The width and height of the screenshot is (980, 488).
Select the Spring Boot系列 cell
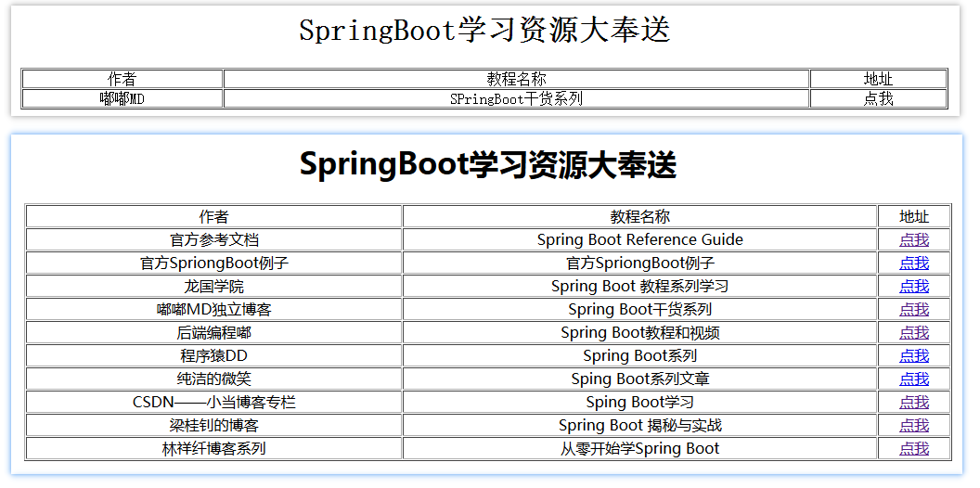640,355
